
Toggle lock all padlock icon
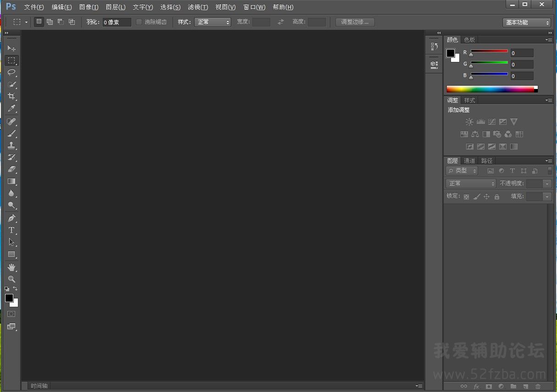(x=496, y=197)
